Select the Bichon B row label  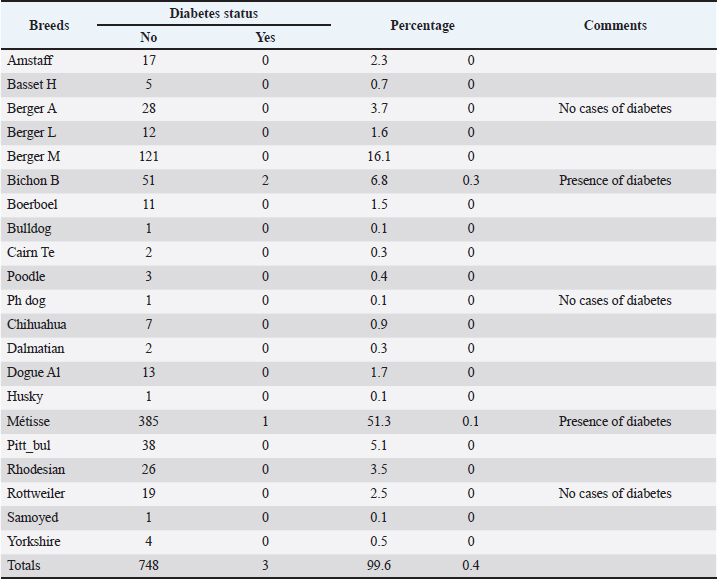pos(33,180)
